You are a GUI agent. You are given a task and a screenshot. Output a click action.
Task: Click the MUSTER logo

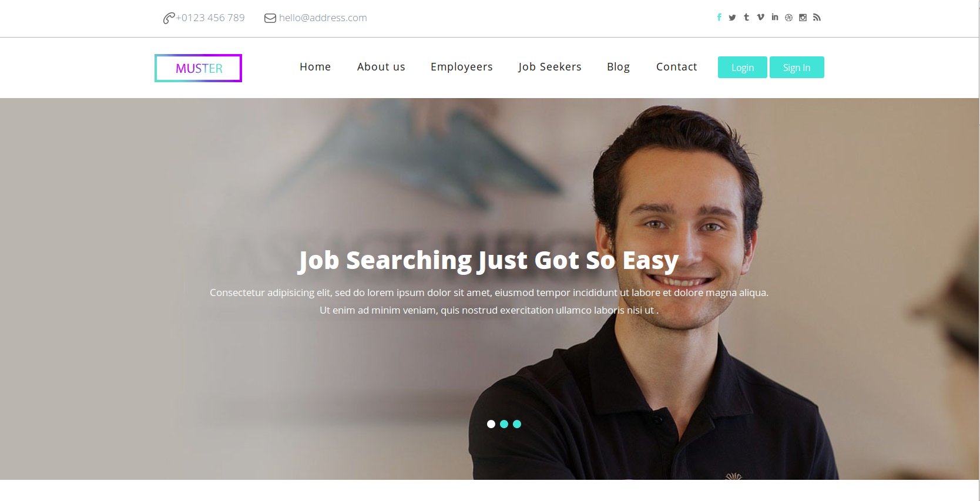199,68
